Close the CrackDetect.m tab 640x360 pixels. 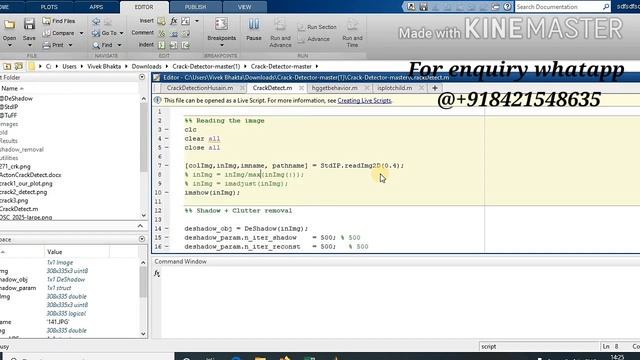pos(301,88)
